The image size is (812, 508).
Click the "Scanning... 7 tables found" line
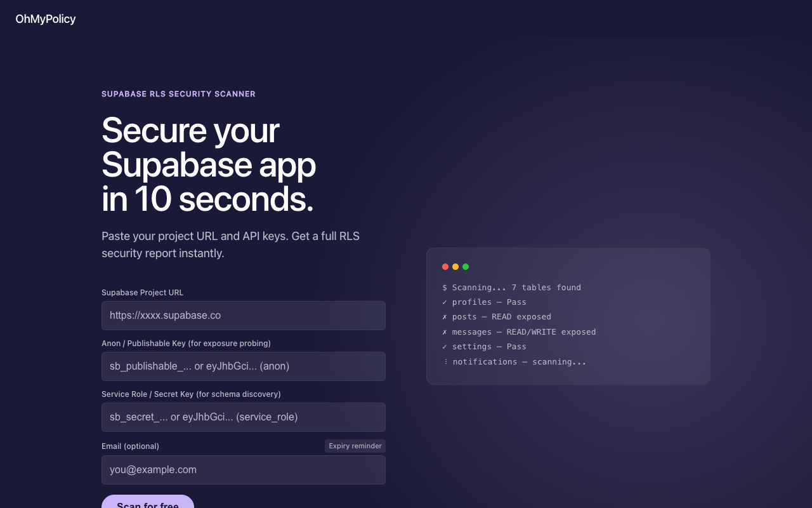(511, 288)
